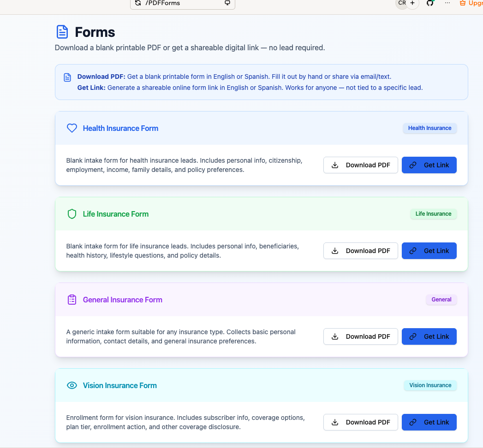Click the 'Download PDF:' bold label in banner
483x448 pixels.
point(101,77)
